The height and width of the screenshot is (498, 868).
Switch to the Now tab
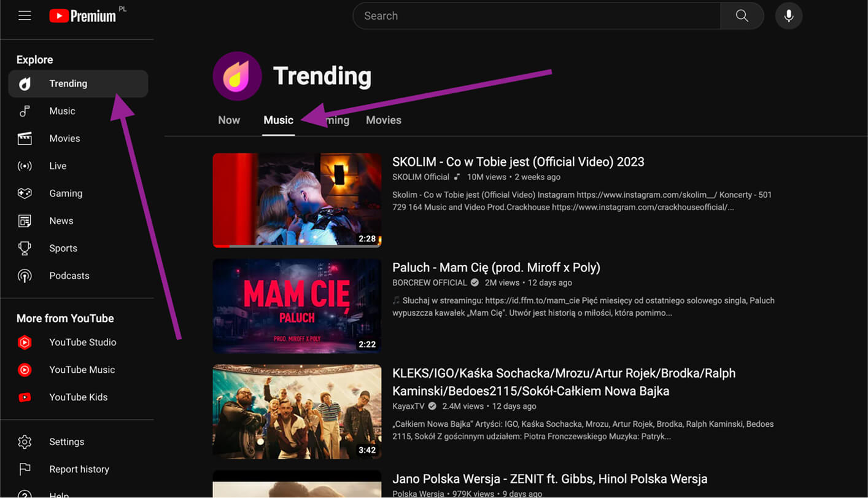[229, 120]
